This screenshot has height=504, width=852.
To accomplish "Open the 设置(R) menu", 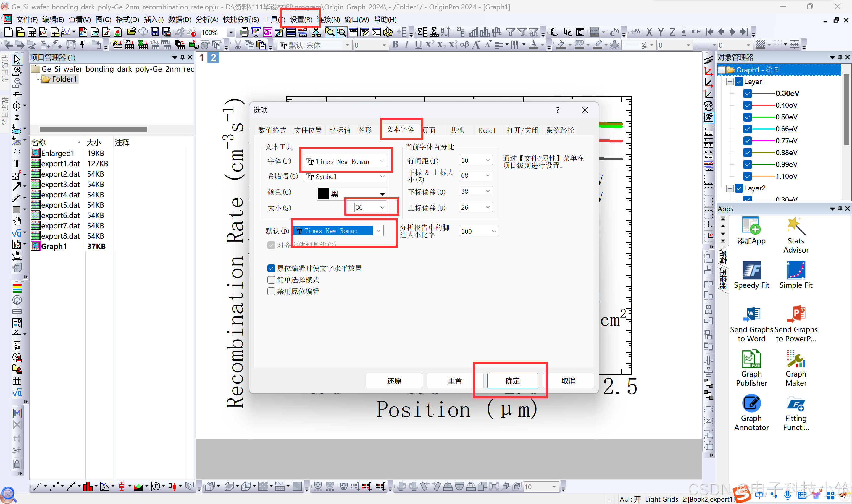I will pyautogui.click(x=301, y=20).
